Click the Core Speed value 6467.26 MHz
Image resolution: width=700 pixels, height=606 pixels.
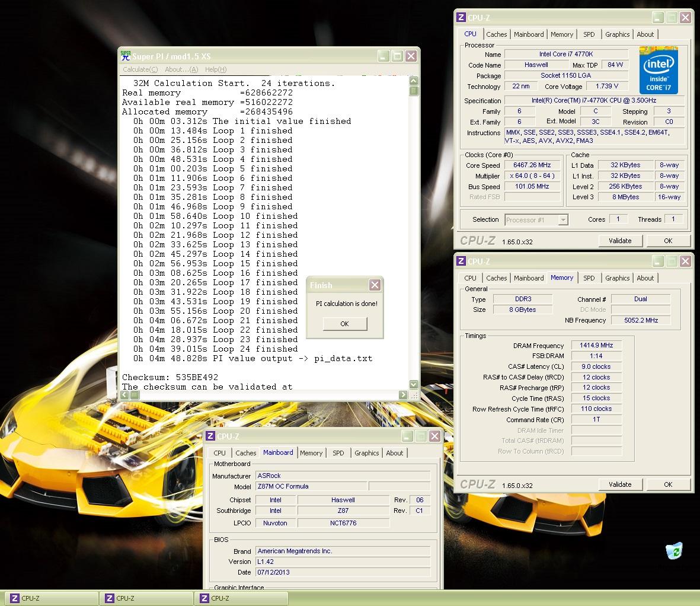click(x=532, y=165)
